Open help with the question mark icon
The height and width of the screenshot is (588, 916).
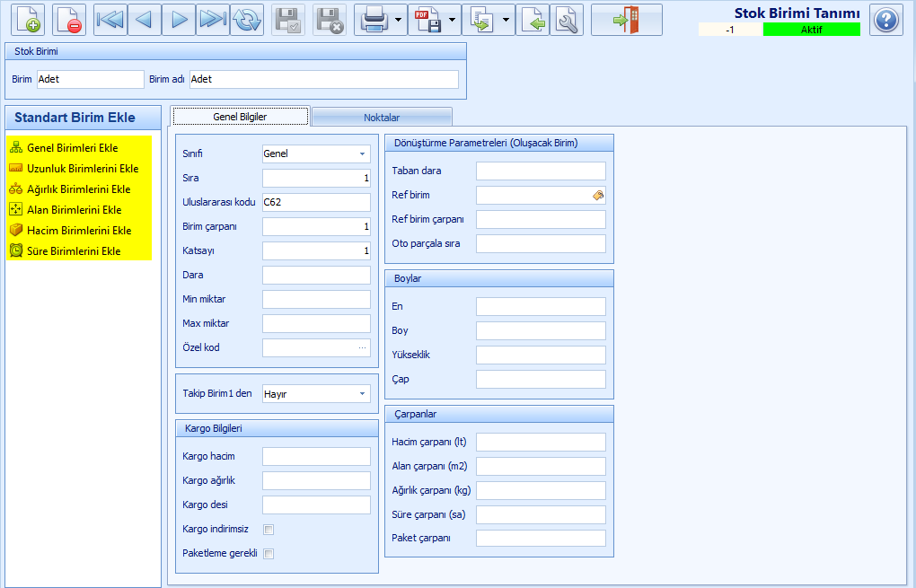pos(885,20)
